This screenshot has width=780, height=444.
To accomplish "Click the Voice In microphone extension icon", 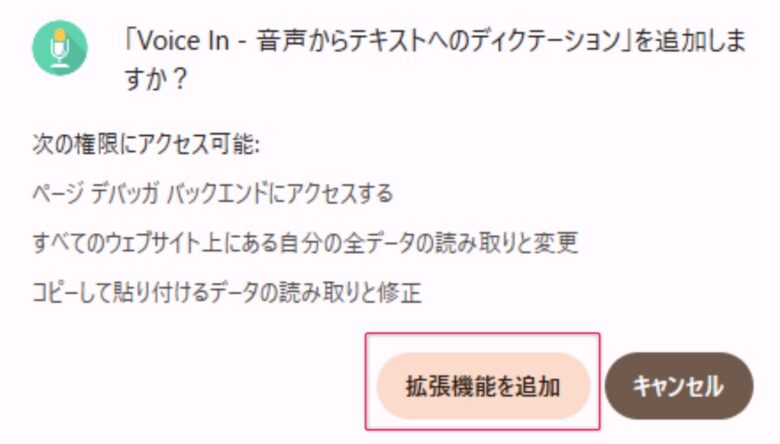I will [60, 48].
